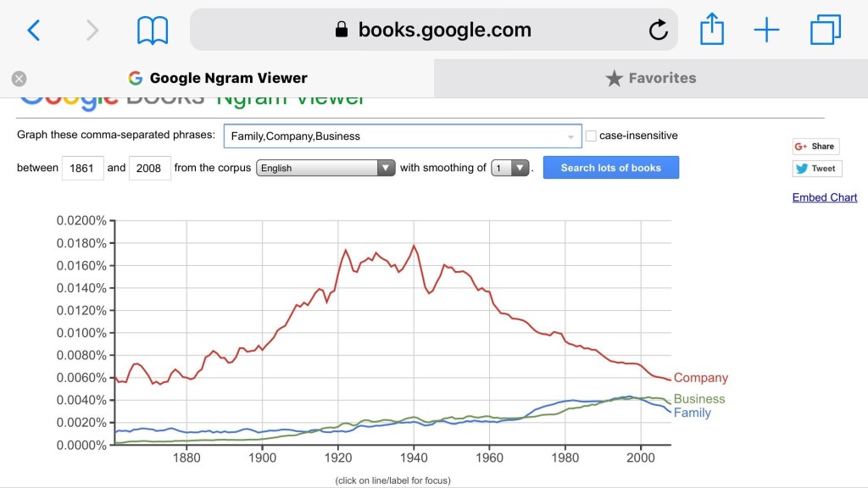This screenshot has height=488, width=868.
Task: Click the Company line label on chart
Action: coord(700,378)
